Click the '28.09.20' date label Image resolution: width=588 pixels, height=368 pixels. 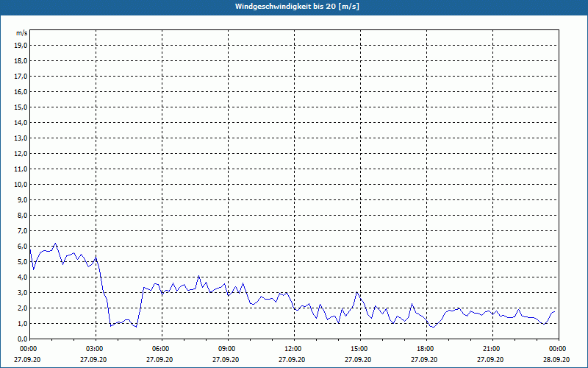click(556, 359)
